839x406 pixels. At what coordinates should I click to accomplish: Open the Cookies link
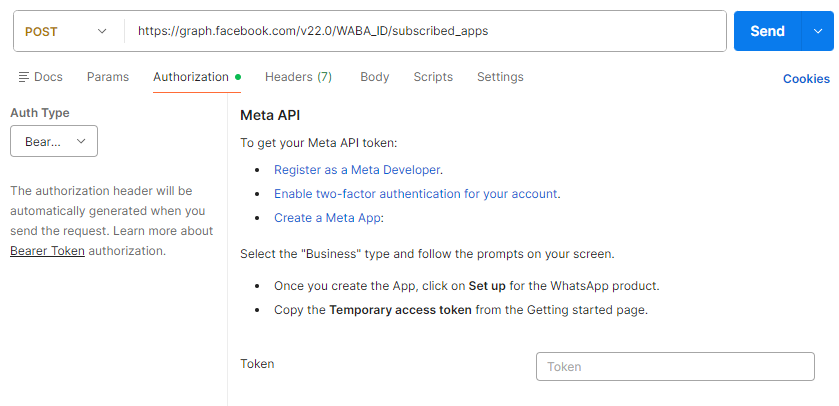[806, 79]
